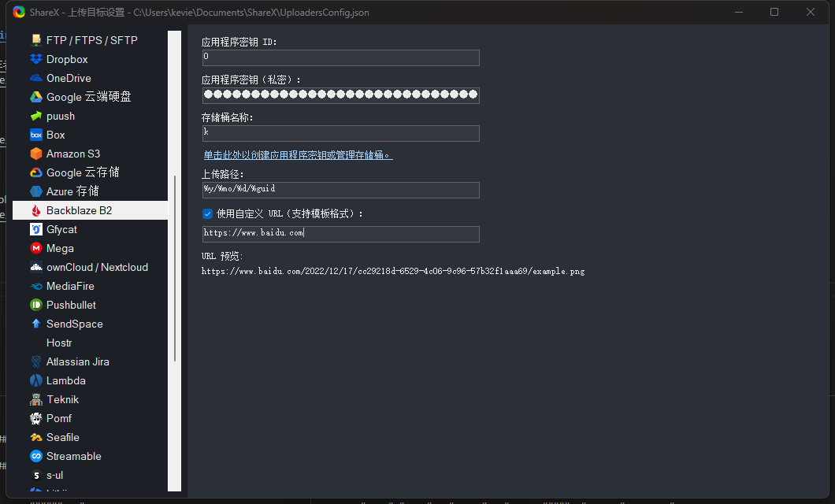The image size is (835, 504).
Task: Switch to Google 云端硬盘 uploader
Action: (88, 97)
